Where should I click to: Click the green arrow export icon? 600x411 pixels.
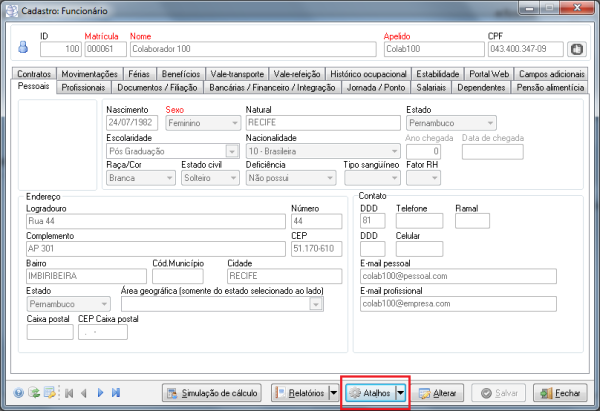pyautogui.click(x=34, y=393)
